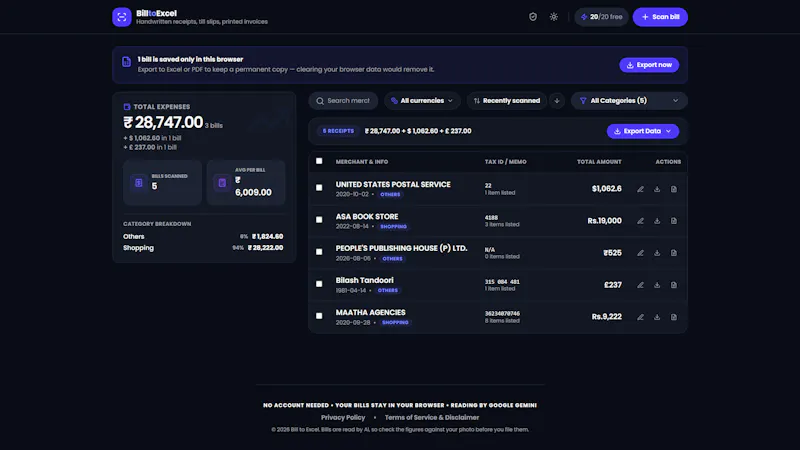Click the Total Expenses calendar icon
Screen dimensions: 800x450
[127, 107]
